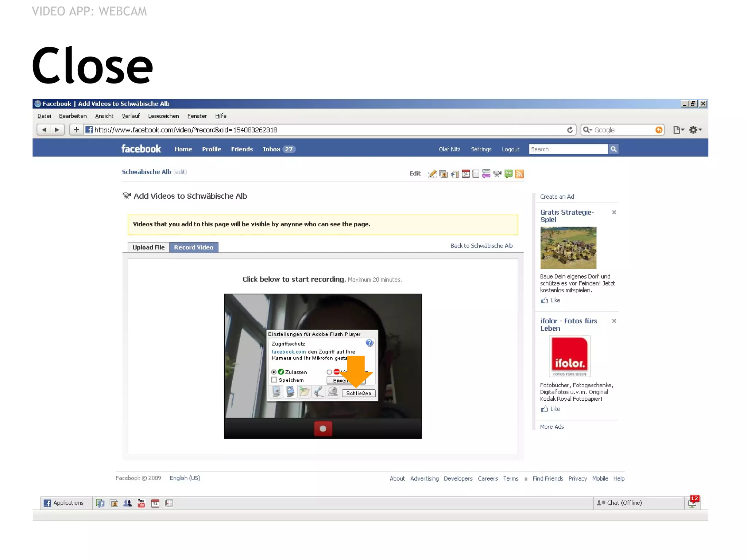Open the strategy game ad thumbnail

(x=568, y=248)
